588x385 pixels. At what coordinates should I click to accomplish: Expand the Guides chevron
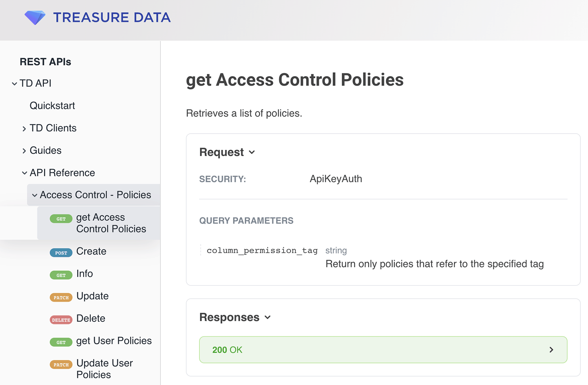pos(24,151)
